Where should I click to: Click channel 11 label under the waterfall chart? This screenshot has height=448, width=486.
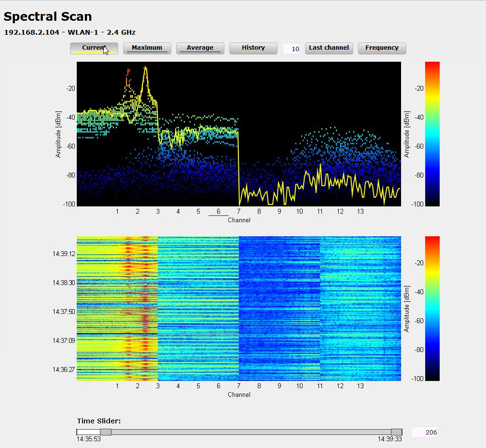coord(319,386)
